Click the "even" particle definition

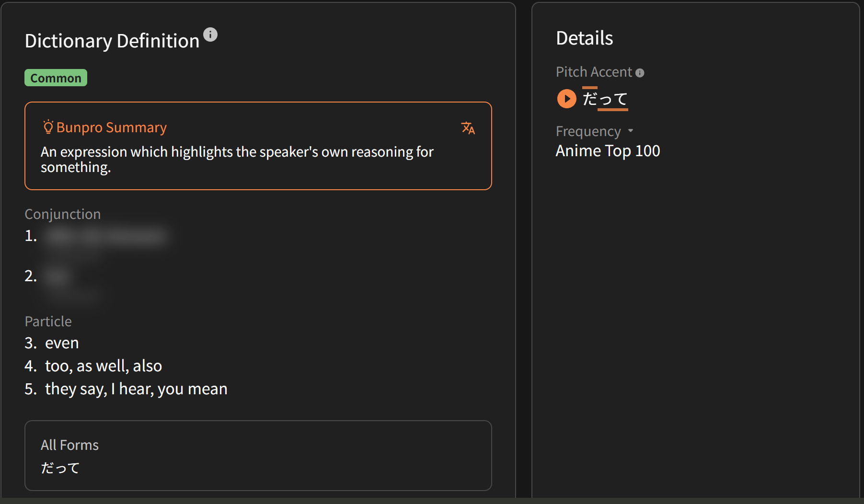tap(62, 343)
